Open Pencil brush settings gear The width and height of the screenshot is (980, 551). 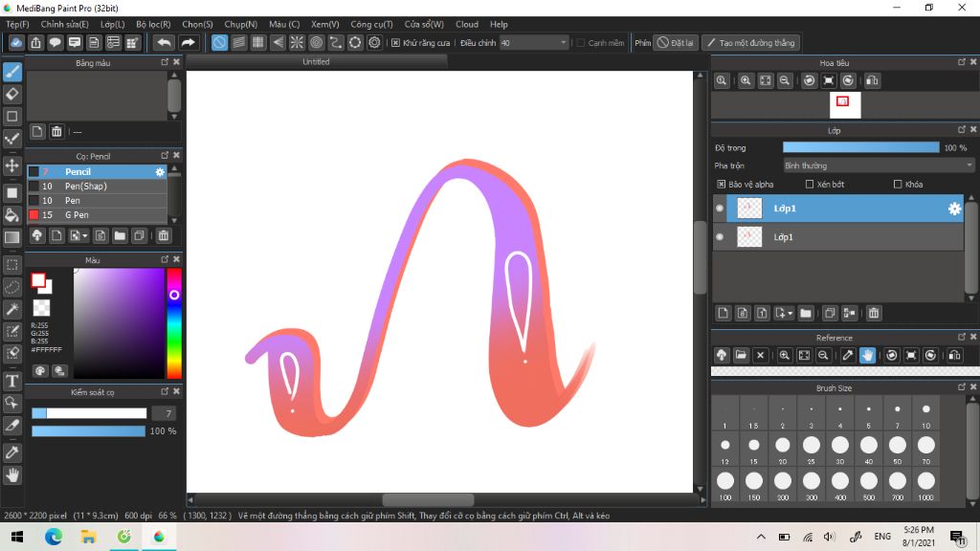[x=160, y=172]
